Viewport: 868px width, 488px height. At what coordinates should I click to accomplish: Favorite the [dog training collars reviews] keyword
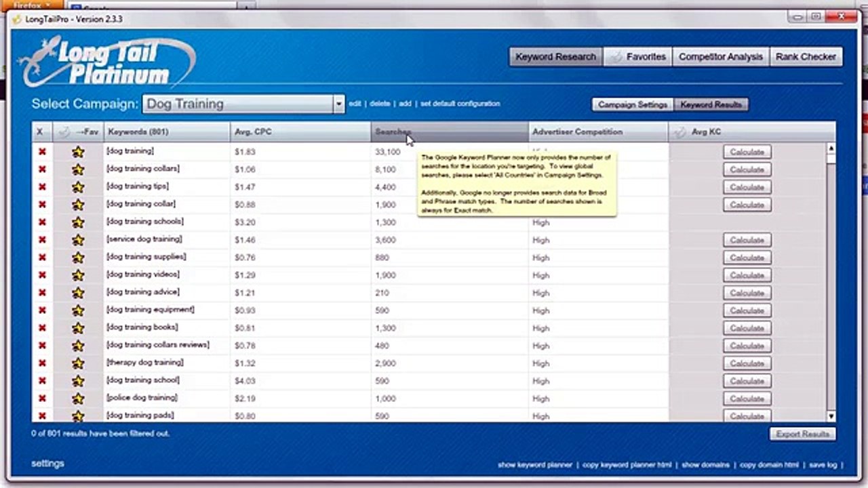(x=78, y=346)
